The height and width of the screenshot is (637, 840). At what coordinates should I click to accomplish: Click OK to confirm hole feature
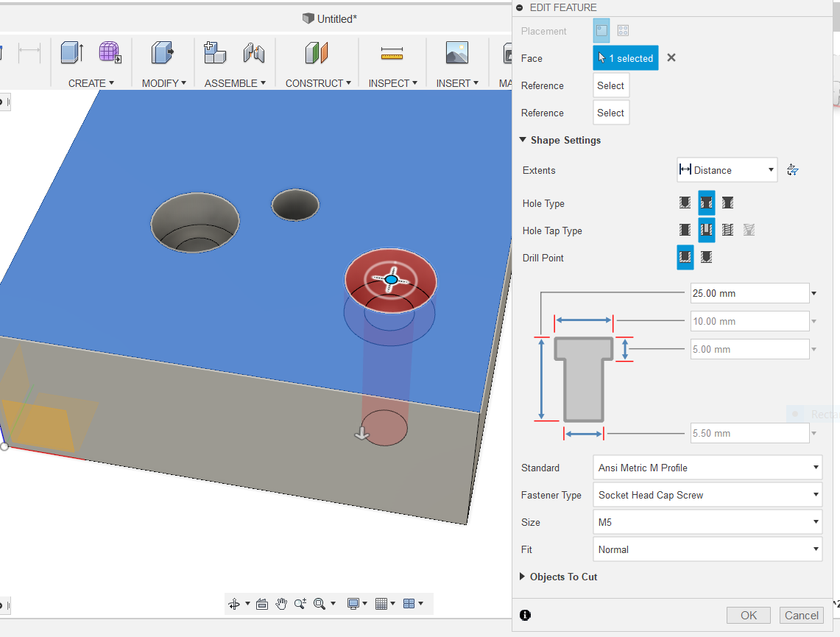click(x=749, y=615)
